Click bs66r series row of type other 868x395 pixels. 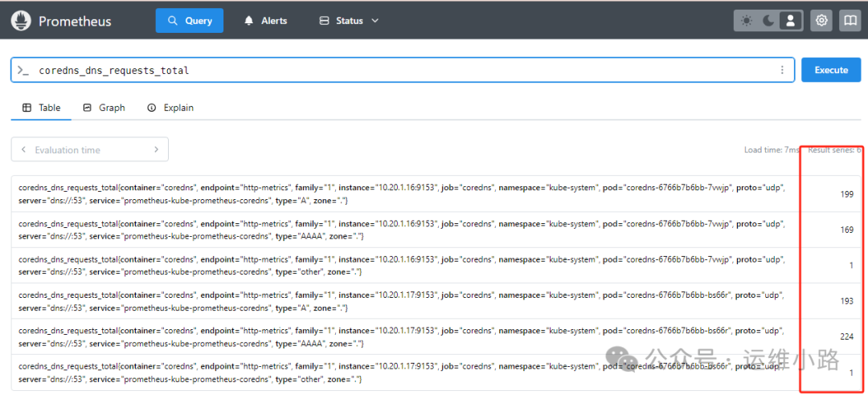tap(436, 373)
